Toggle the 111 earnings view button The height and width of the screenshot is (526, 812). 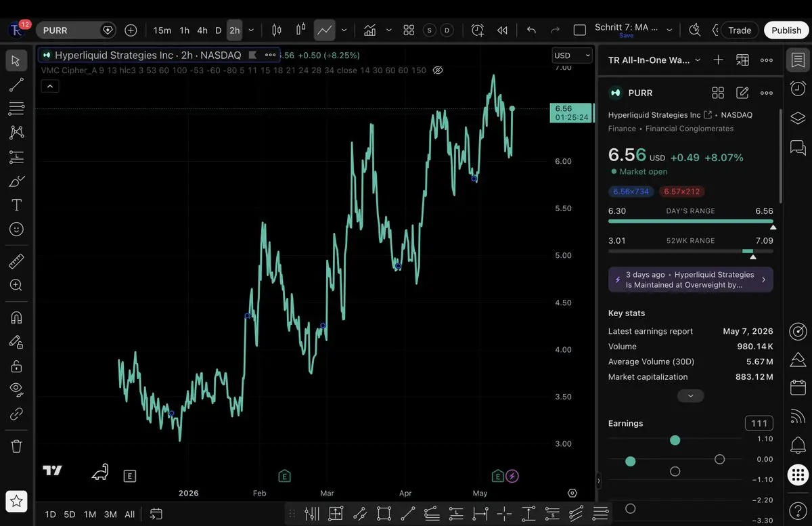759,423
